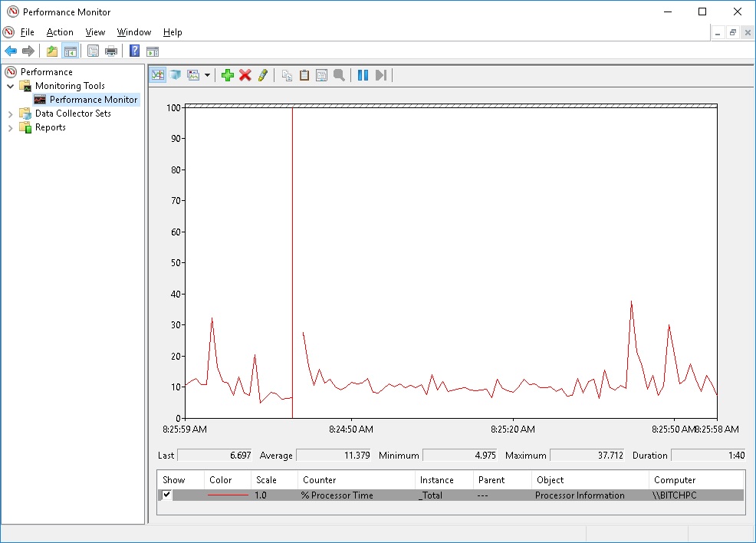Click the Object column header
Image resolution: width=756 pixels, height=543 pixels.
tap(590, 480)
